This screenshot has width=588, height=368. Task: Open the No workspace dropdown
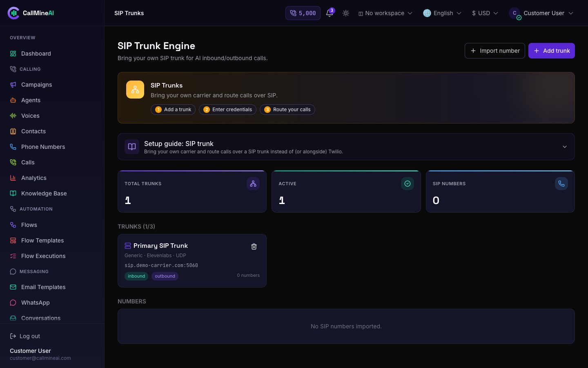[385, 13]
